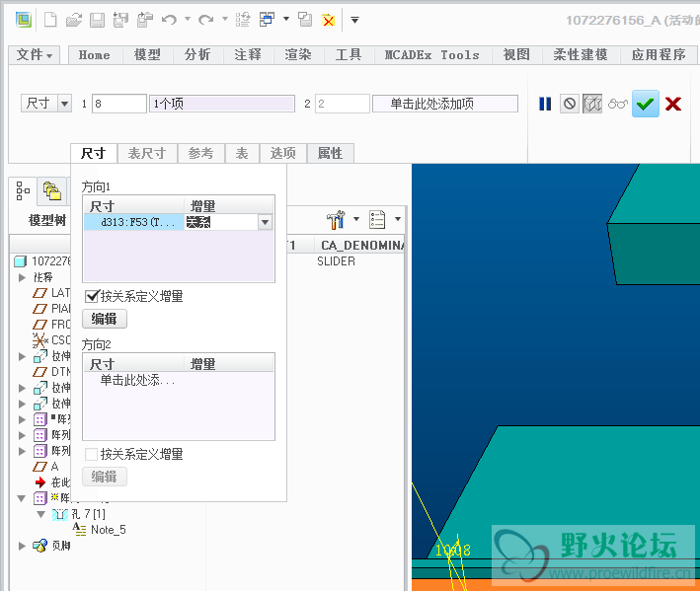Click the no-preview circle icon
This screenshot has width=700, height=591.
point(570,104)
